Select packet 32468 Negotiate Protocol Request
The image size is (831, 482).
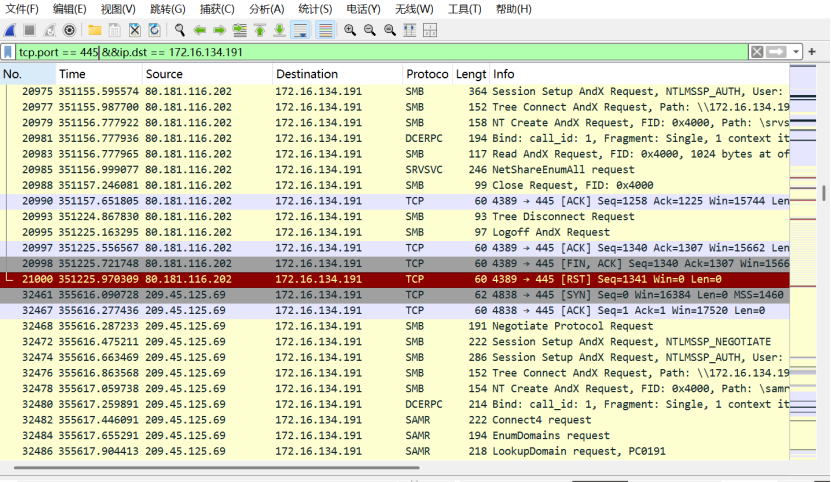[395, 326]
